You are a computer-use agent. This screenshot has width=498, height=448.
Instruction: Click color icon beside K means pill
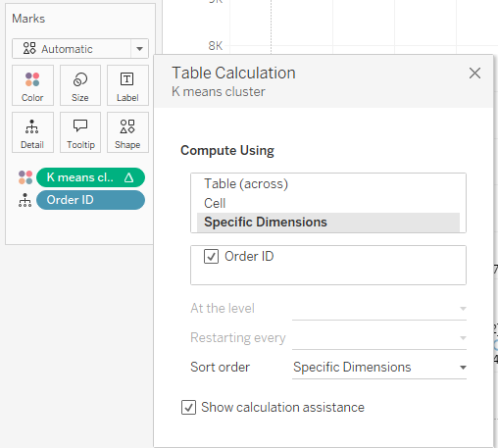(x=25, y=177)
